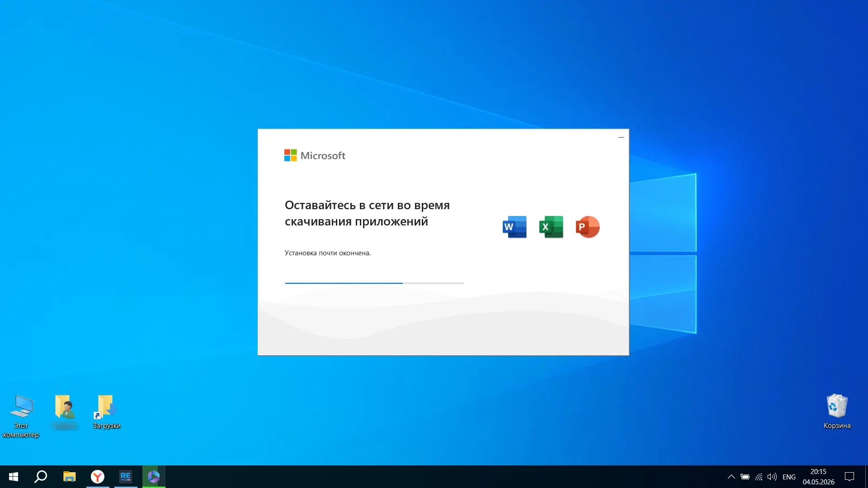Click the 'Установка почти окончена.' status text
Screen dimensions: 868x488
pyautogui.click(x=328, y=253)
